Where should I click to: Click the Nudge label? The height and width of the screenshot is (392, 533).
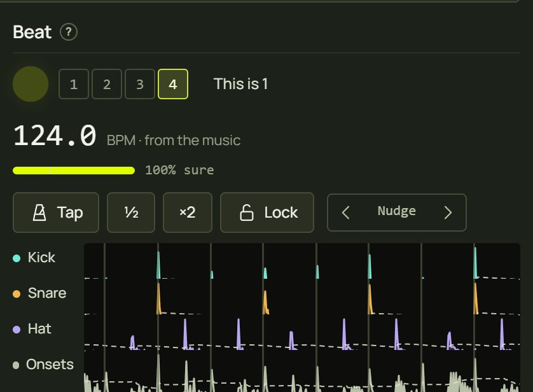(397, 211)
